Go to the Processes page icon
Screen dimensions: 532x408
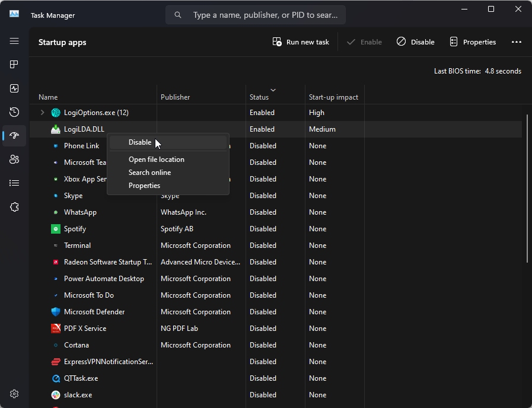14,64
